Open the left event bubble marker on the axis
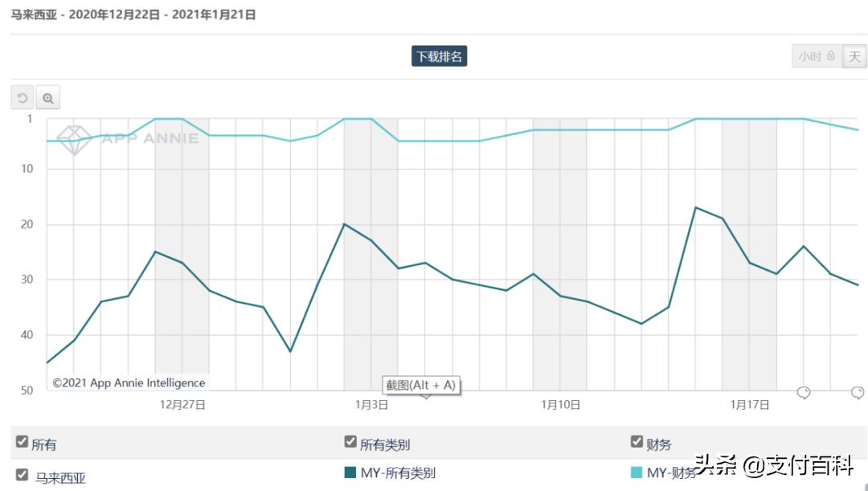868x491 pixels. (x=804, y=392)
